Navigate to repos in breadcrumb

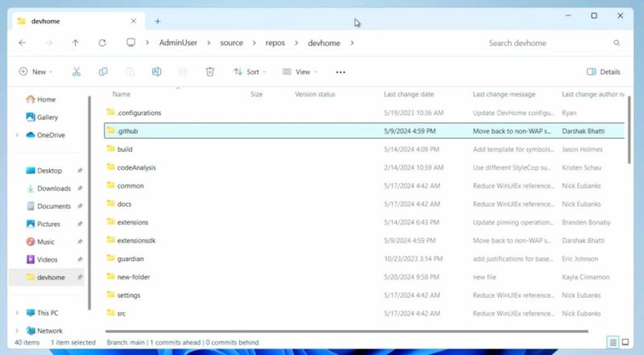[x=275, y=43]
